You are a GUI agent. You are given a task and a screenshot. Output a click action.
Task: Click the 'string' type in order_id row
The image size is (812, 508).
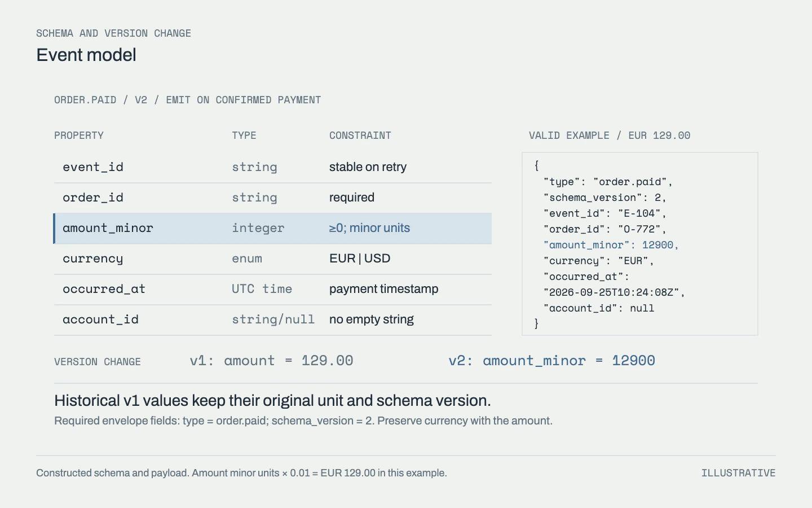click(x=254, y=198)
